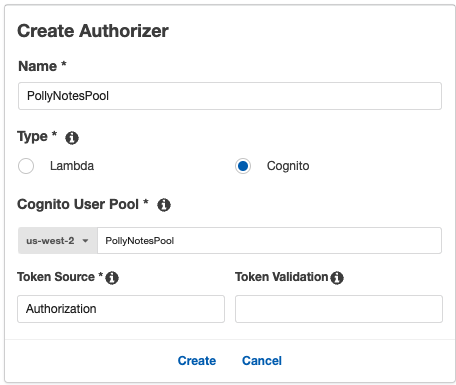The height and width of the screenshot is (385, 456).
Task: Select the Cognito radio button
Action: tap(243, 166)
